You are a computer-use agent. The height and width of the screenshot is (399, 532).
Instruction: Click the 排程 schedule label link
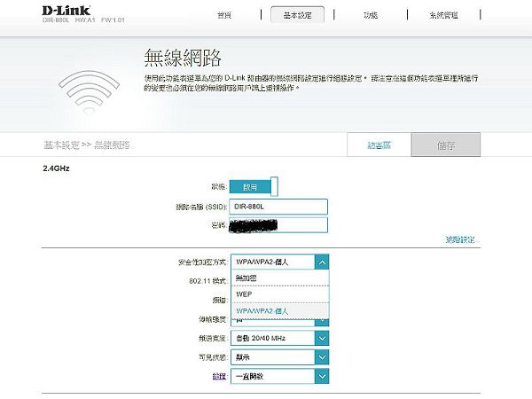[x=219, y=376]
